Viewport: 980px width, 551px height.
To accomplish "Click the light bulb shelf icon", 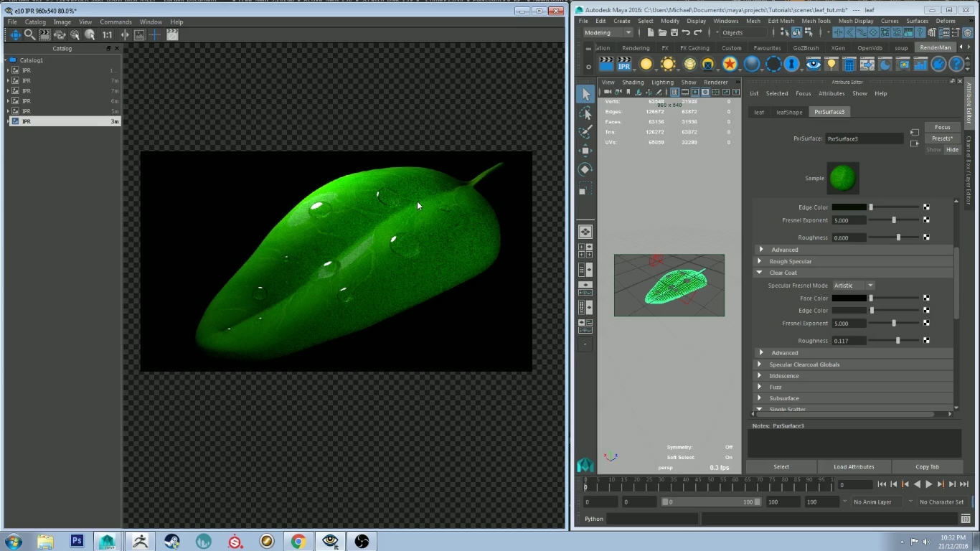I will pos(831,65).
